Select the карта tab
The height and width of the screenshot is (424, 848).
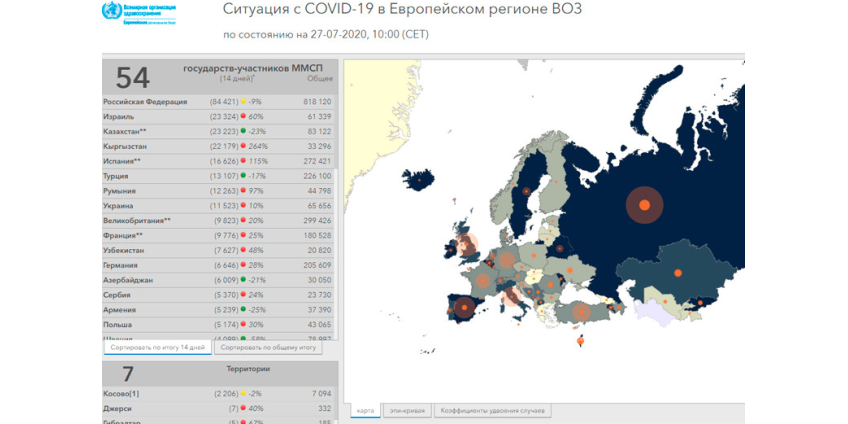tap(365, 411)
